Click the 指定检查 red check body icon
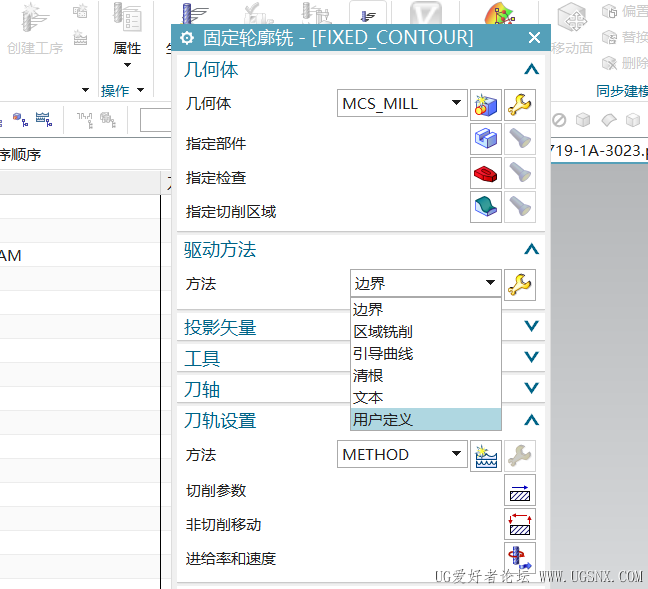The width and height of the screenshot is (648, 589). point(486,173)
